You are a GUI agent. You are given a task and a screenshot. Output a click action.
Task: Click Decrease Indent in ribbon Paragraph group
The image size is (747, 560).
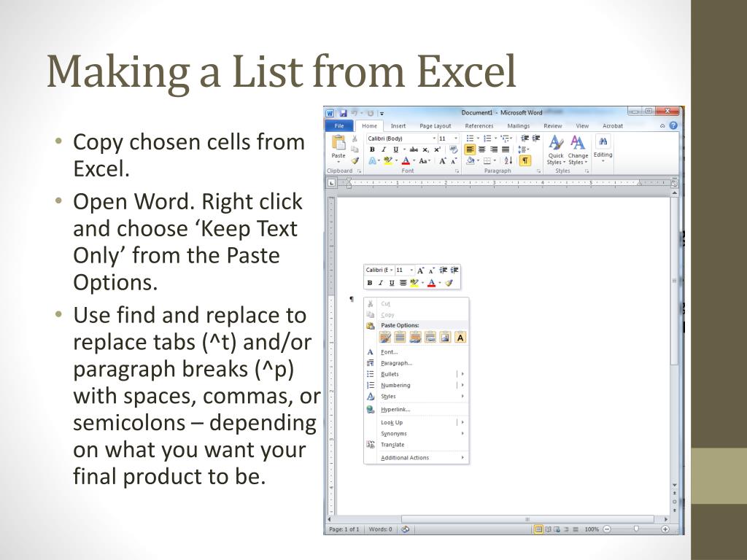[525, 138]
